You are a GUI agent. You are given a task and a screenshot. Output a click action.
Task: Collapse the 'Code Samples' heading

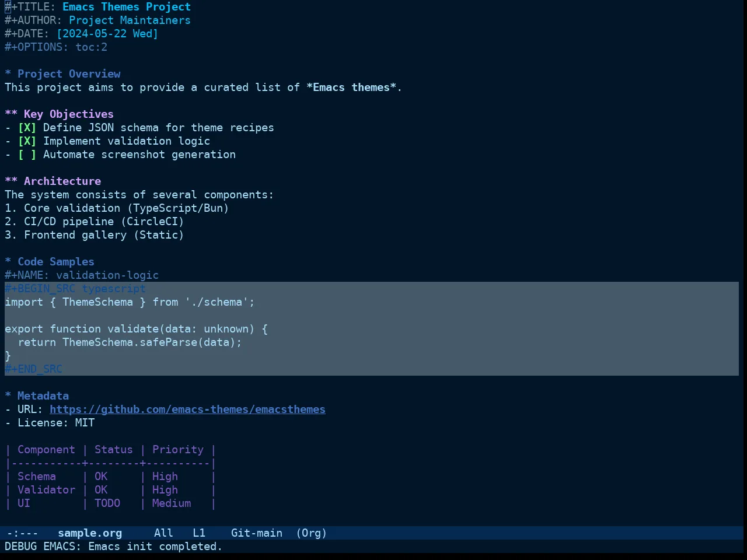tap(50, 262)
